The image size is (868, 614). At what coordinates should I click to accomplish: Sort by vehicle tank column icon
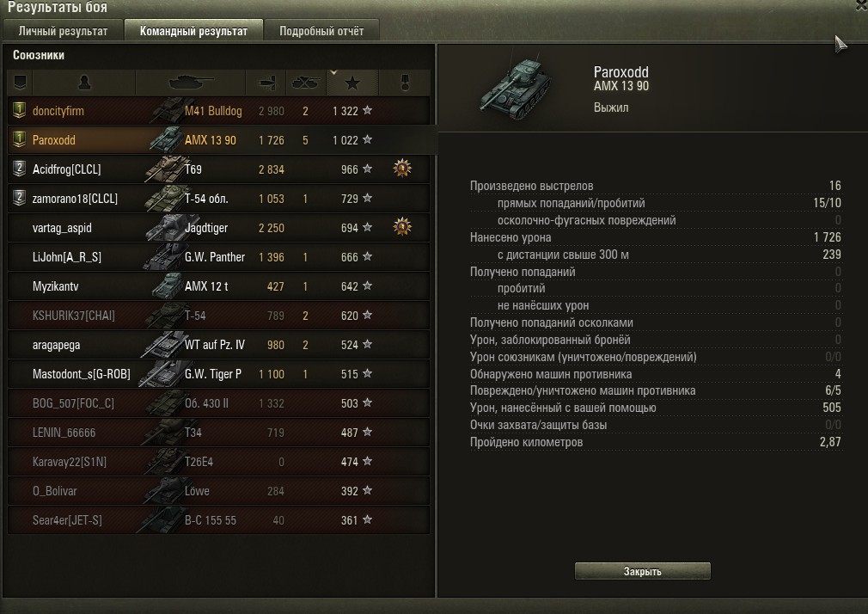(x=191, y=83)
